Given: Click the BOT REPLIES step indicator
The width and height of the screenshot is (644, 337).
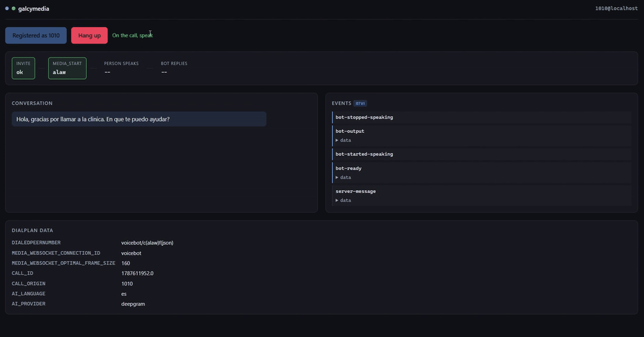Looking at the screenshot, I should tap(174, 68).
